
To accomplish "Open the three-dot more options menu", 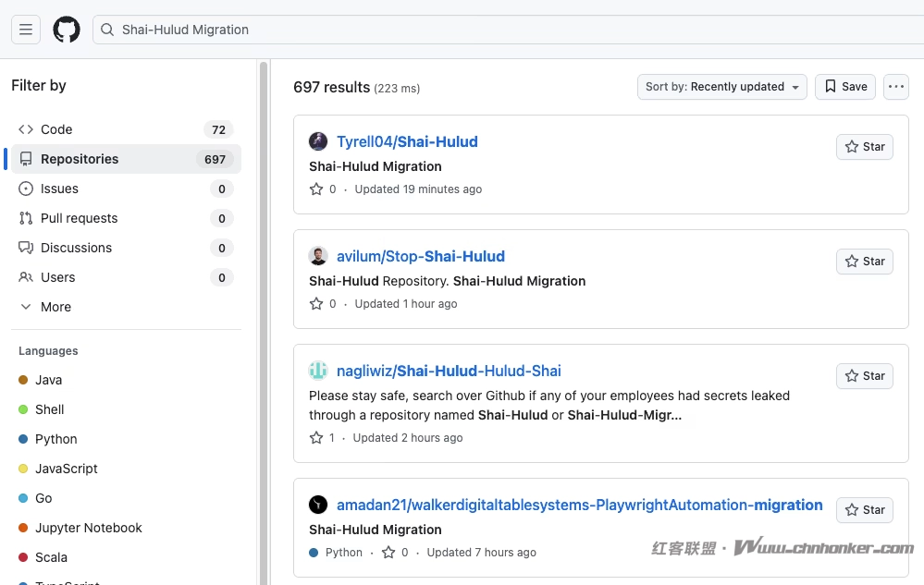I will pyautogui.click(x=895, y=87).
